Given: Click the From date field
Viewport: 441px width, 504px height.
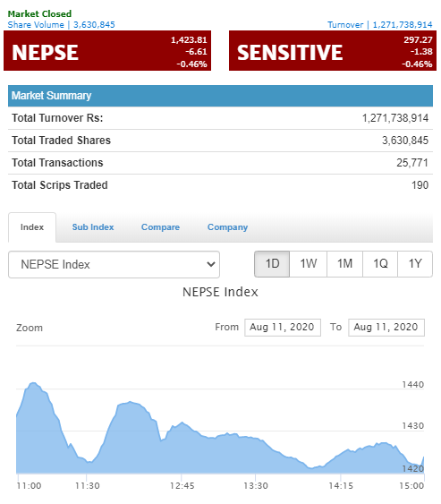Looking at the screenshot, I should (283, 328).
